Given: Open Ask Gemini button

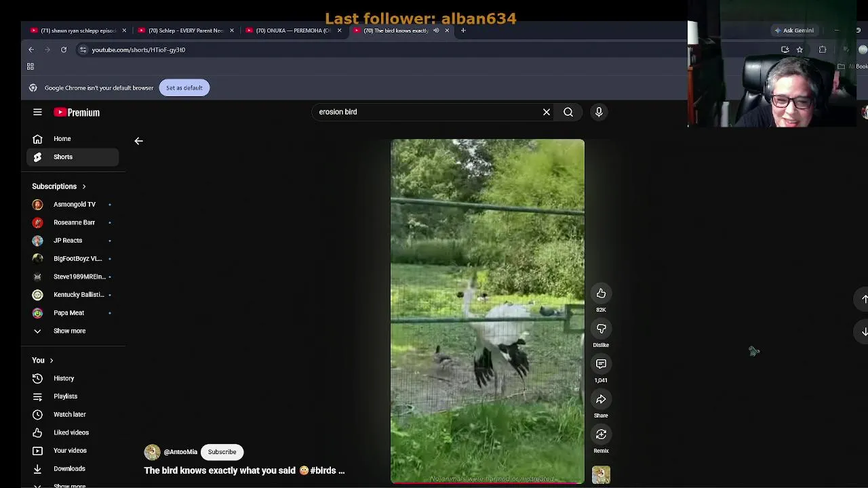Looking at the screenshot, I should (795, 30).
